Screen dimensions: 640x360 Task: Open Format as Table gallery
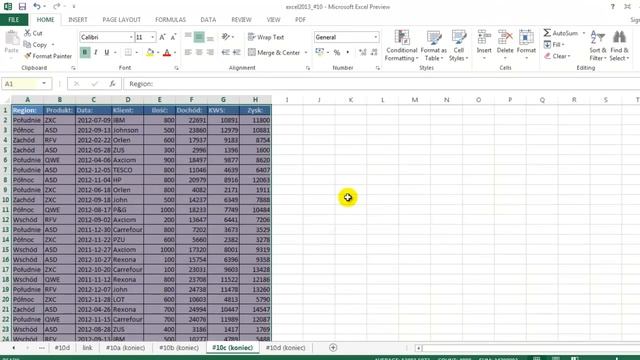point(433,46)
